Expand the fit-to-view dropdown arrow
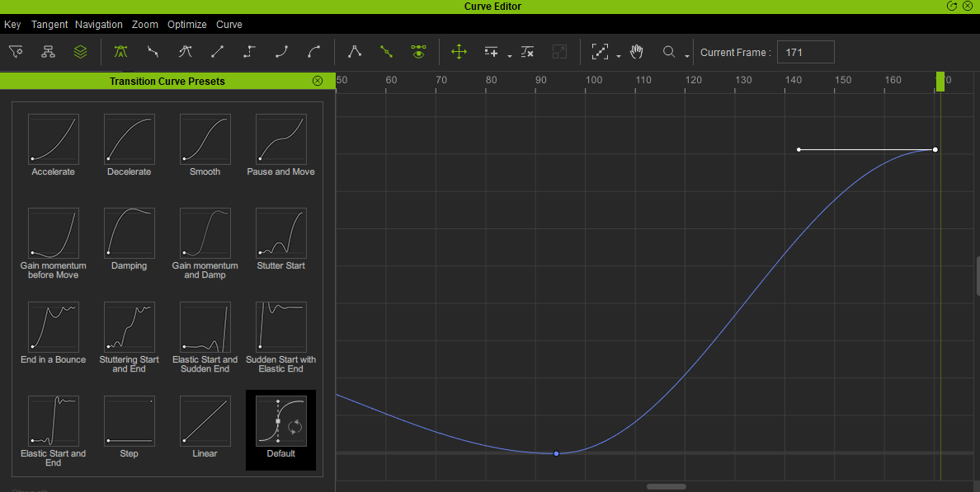 click(x=619, y=56)
